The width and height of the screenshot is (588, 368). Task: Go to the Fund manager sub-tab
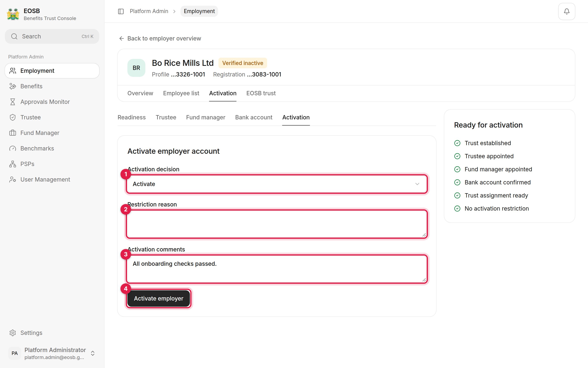[206, 118]
